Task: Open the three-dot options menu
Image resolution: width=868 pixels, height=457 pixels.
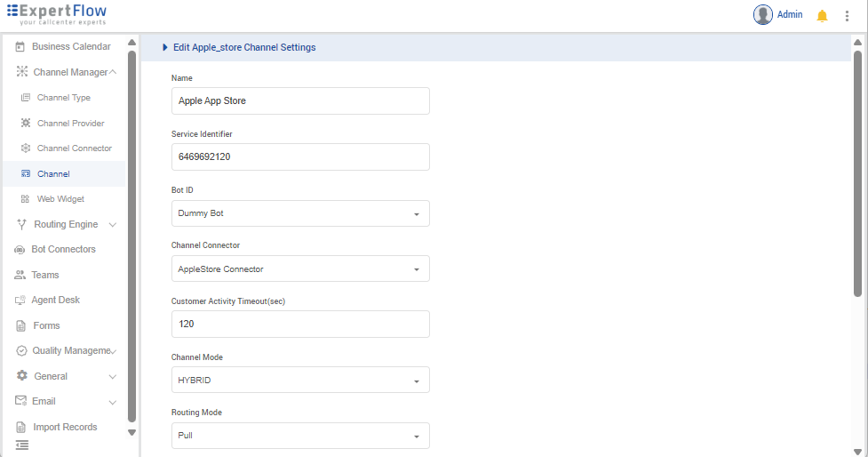Action: pos(847,15)
